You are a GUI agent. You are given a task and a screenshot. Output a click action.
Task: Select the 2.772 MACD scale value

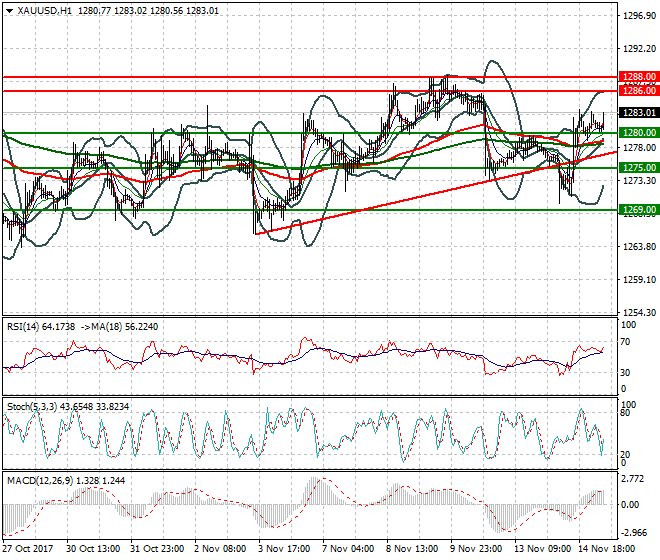click(x=632, y=479)
